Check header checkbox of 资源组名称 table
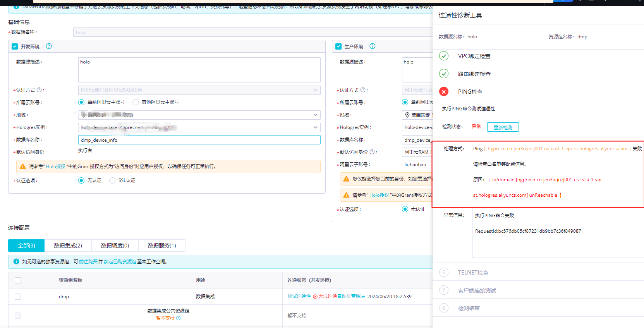The width and height of the screenshot is (644, 328). (18, 280)
